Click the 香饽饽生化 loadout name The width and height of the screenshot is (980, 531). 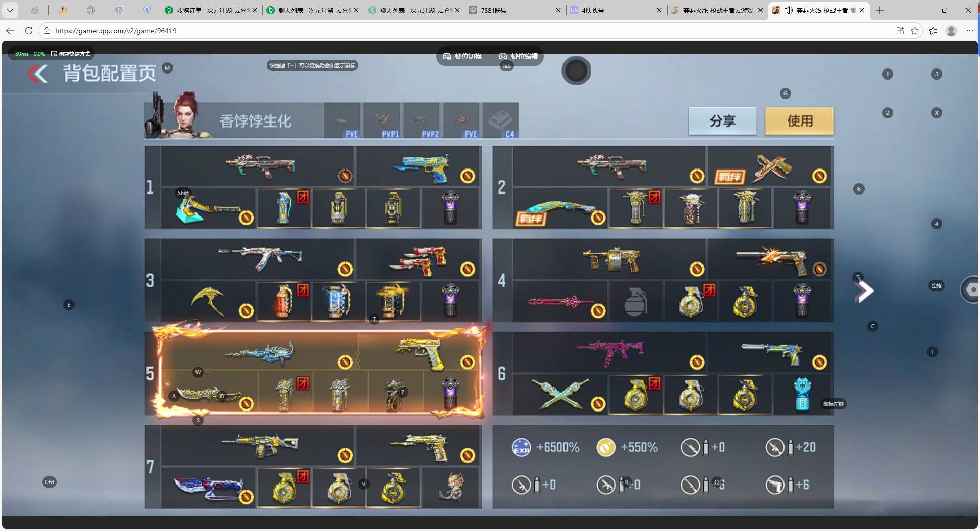click(256, 122)
